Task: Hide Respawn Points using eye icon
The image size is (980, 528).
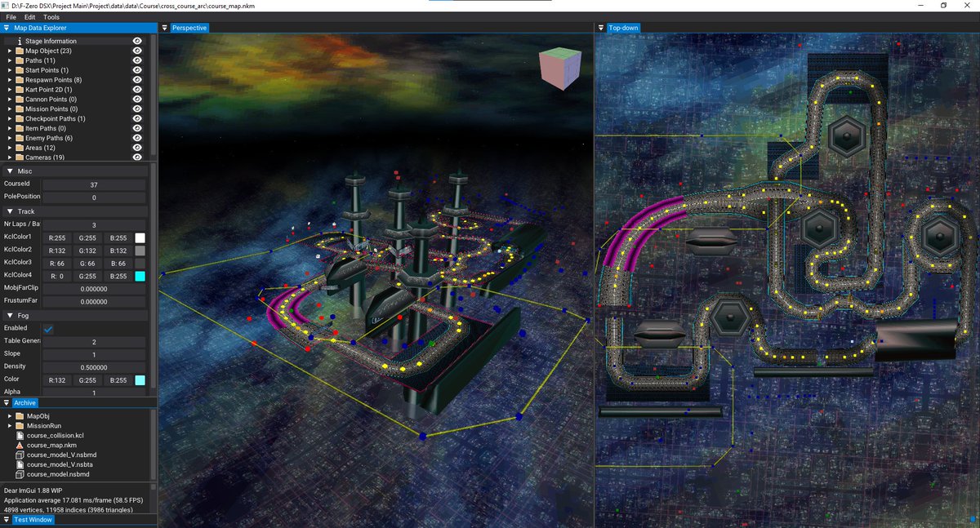Action: 137,80
